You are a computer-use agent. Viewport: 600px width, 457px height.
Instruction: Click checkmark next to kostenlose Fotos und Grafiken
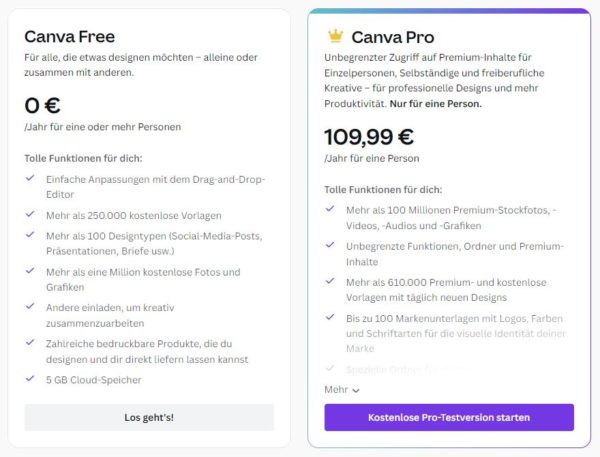pyautogui.click(x=30, y=271)
